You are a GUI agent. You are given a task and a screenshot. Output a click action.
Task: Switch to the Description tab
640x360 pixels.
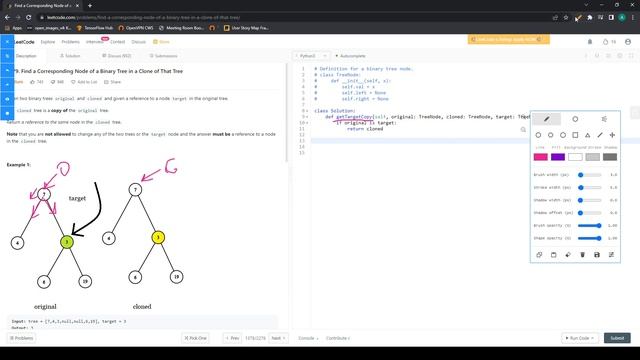(x=26, y=56)
